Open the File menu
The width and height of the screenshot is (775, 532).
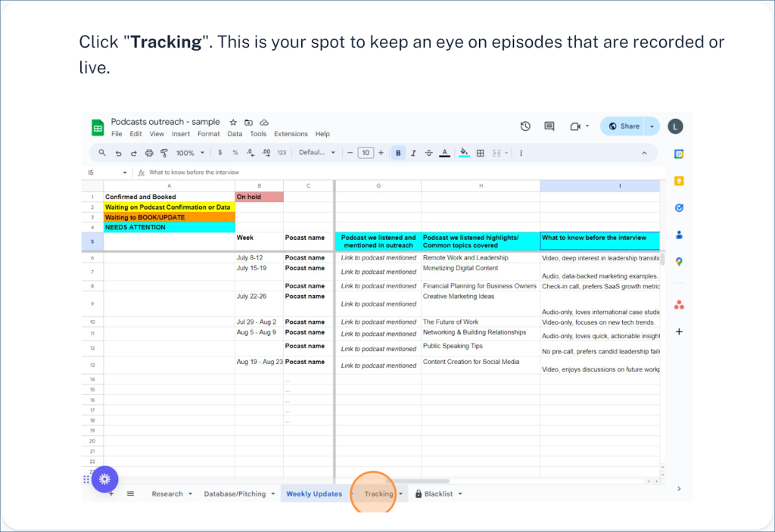117,134
